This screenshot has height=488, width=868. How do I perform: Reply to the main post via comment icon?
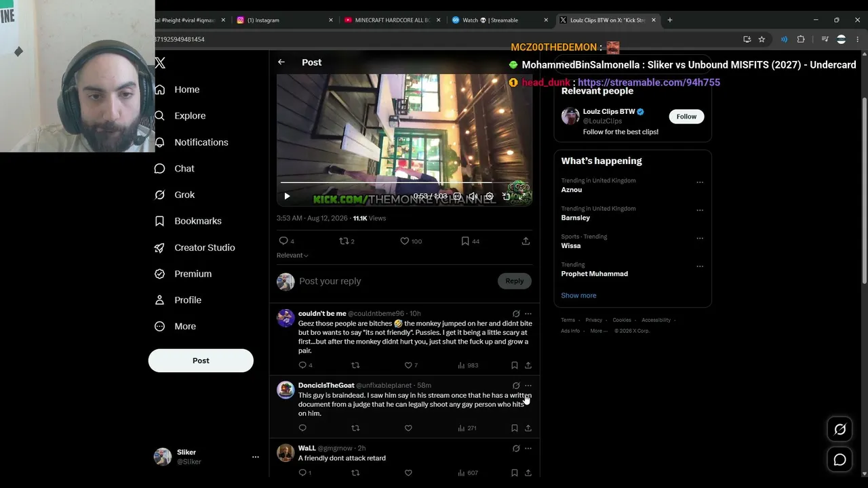click(283, 241)
